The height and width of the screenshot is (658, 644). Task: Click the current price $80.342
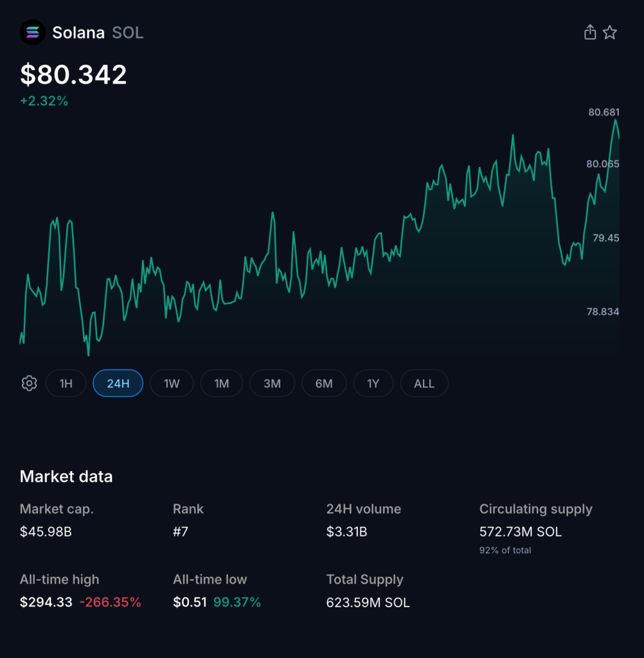[73, 75]
